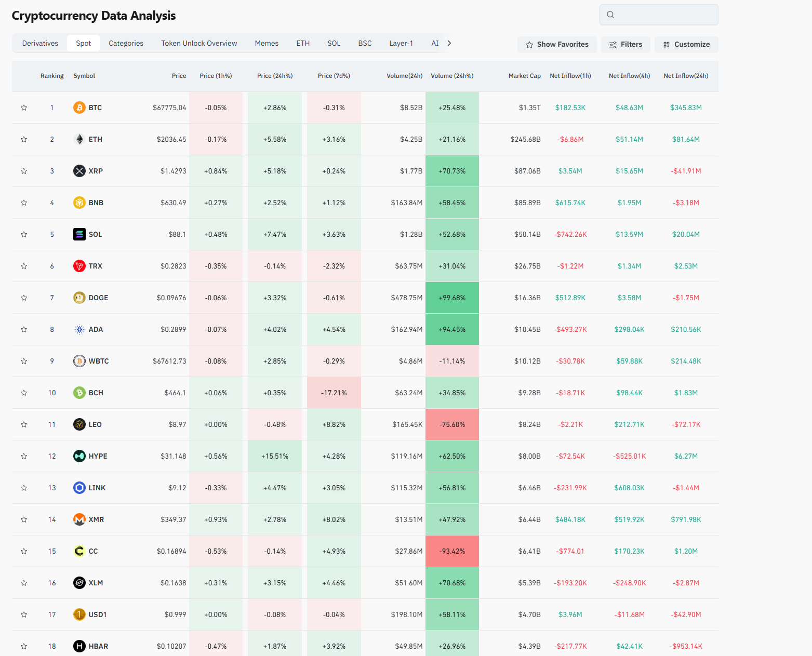Open the Customize columns menu
This screenshot has width=812, height=656.
coord(686,45)
